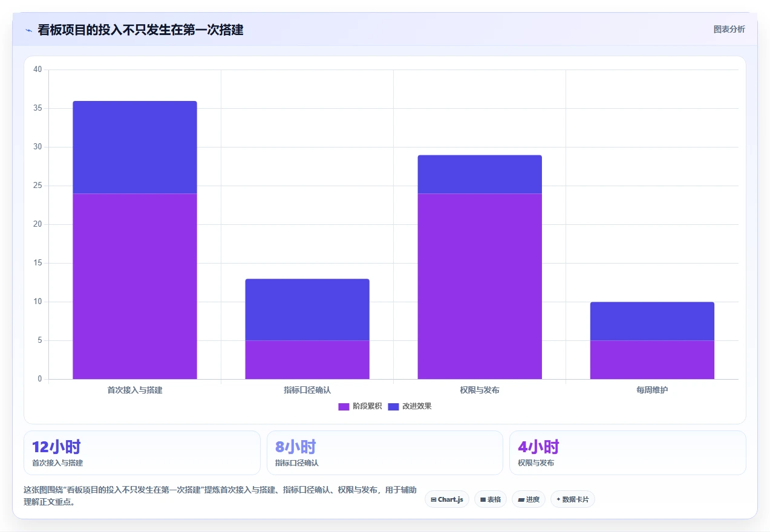Toggle the 改进效果 legend swatch
Image resolution: width=770 pixels, height=532 pixels.
point(393,406)
